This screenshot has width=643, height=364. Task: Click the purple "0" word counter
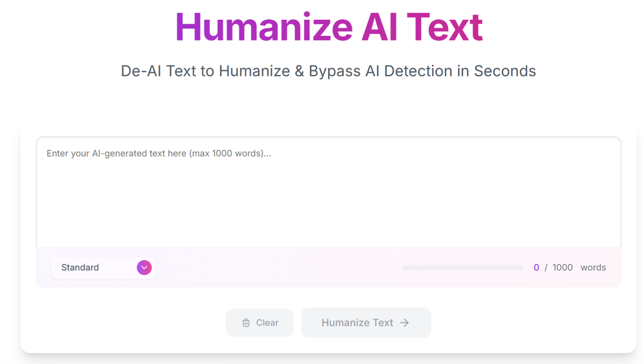pyautogui.click(x=536, y=268)
